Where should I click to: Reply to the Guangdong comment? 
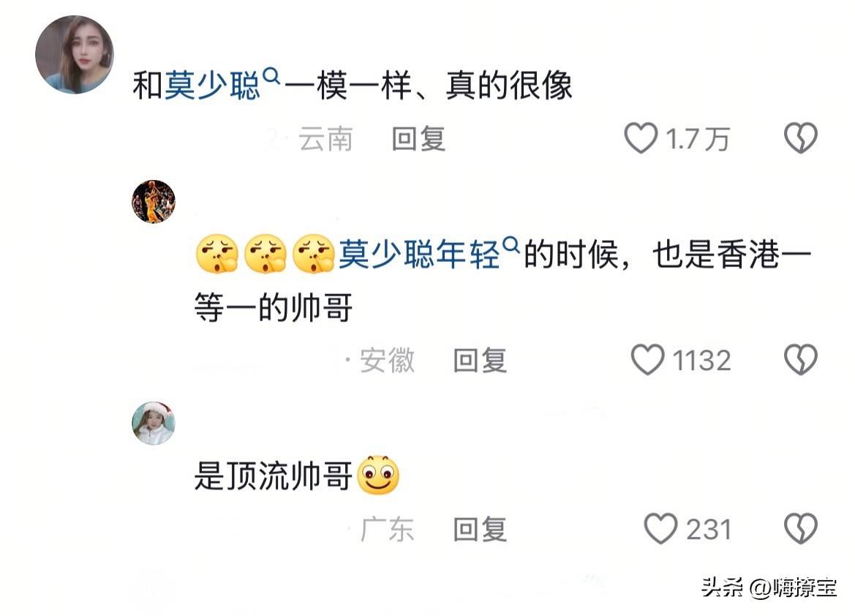pos(480,529)
